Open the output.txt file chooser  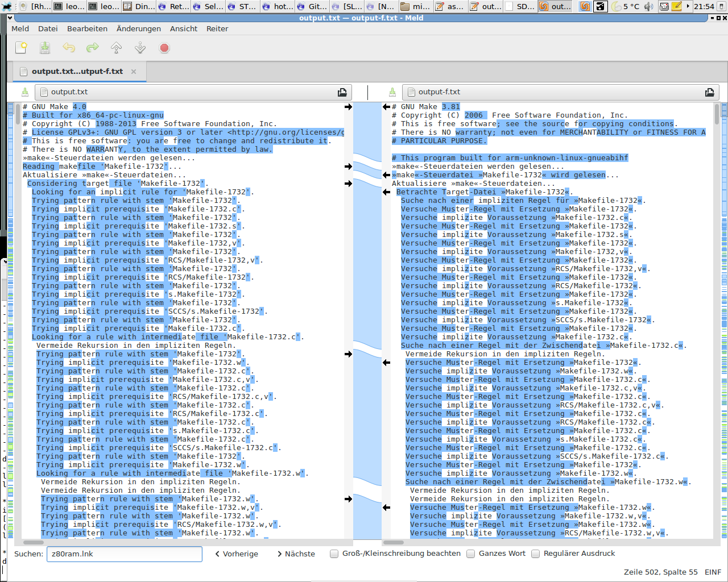(x=193, y=92)
